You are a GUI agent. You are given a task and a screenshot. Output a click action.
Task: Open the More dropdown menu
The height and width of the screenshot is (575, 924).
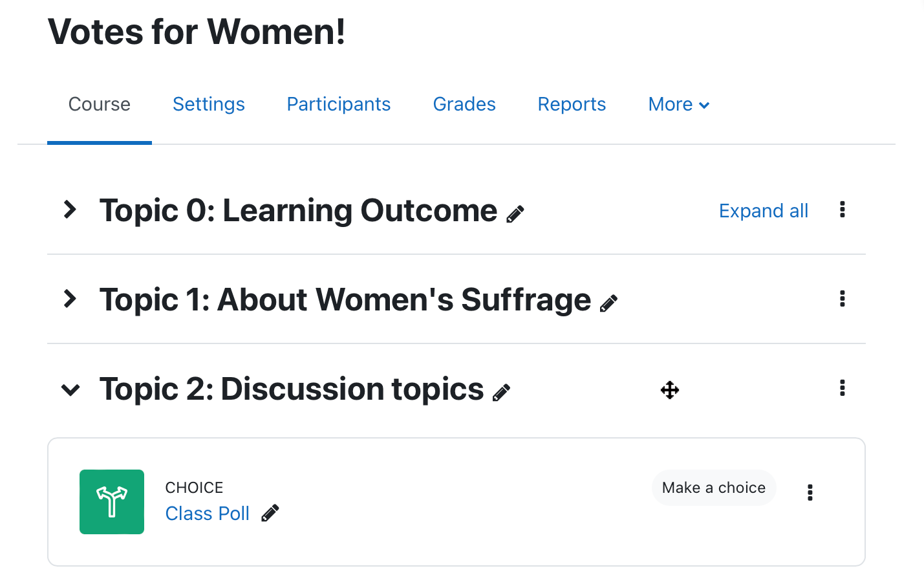(679, 105)
